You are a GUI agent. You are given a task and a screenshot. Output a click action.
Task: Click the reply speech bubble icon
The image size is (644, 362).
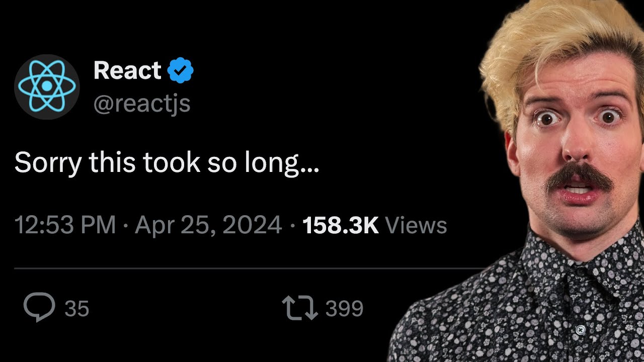pos(39,306)
